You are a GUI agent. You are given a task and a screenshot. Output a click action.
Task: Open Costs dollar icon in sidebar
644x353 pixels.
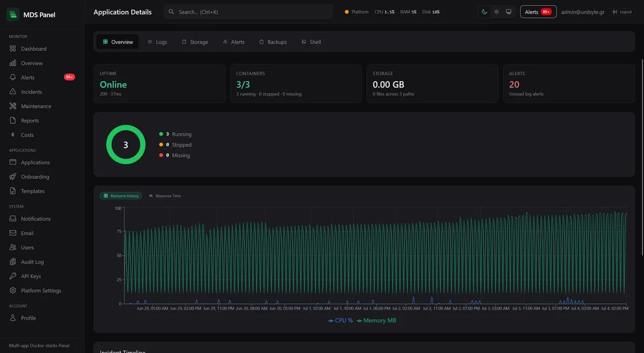click(x=13, y=135)
